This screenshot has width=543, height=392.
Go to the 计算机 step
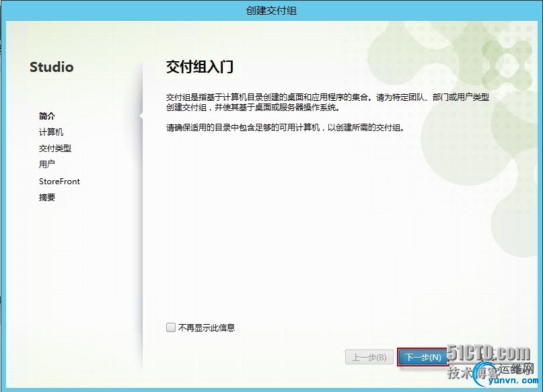tap(51, 132)
